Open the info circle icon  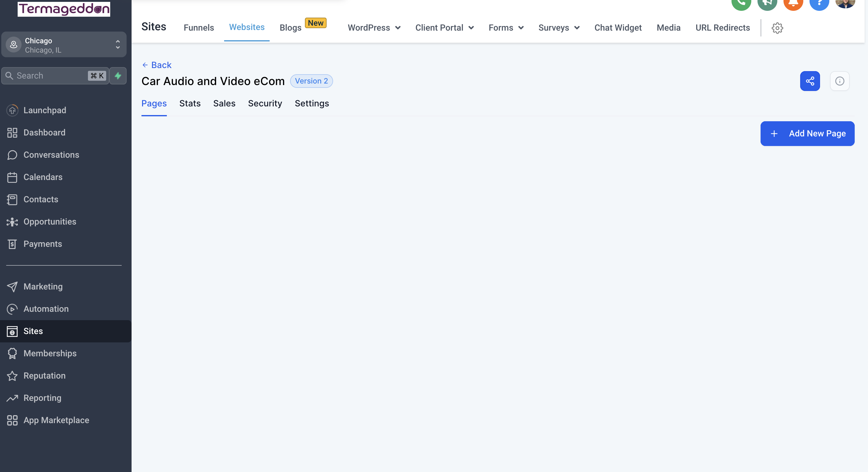point(839,81)
